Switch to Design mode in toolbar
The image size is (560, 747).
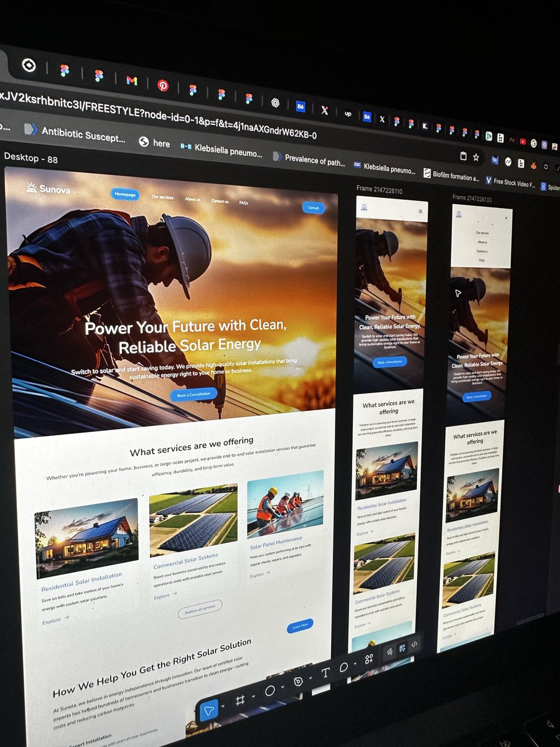pos(403,648)
